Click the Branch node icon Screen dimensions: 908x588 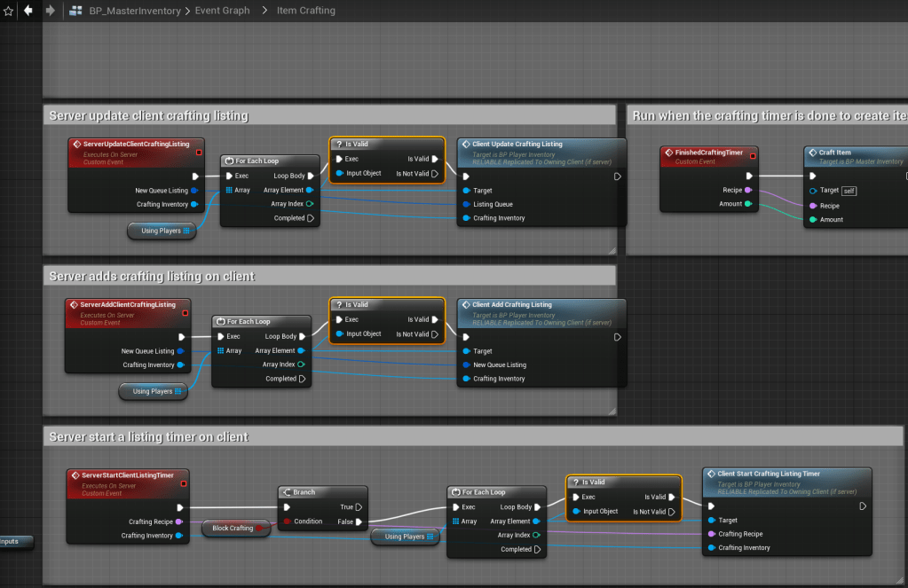click(287, 491)
